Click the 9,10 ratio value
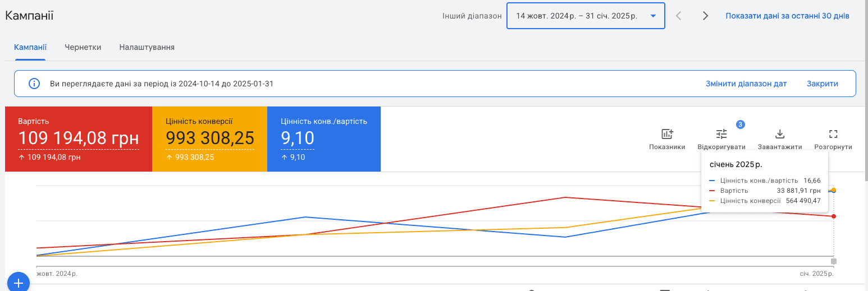The width and height of the screenshot is (868, 291). tap(298, 138)
